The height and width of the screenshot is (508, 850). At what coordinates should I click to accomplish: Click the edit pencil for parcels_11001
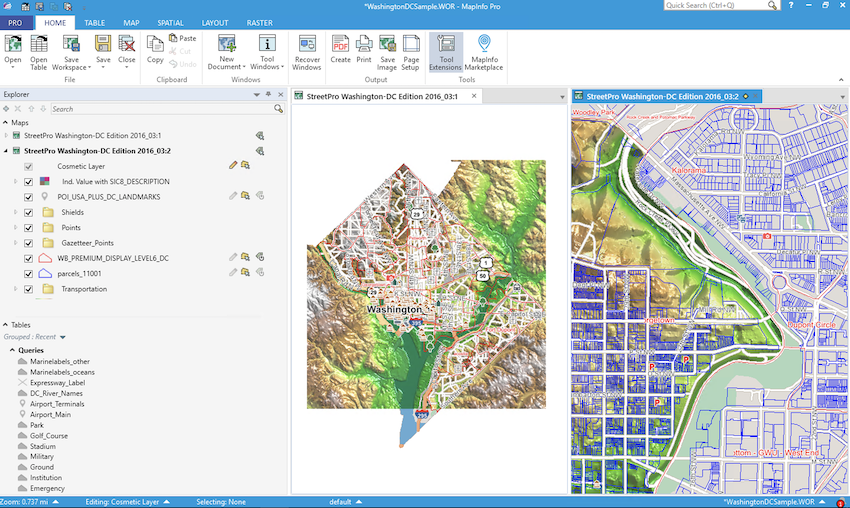[x=233, y=272]
